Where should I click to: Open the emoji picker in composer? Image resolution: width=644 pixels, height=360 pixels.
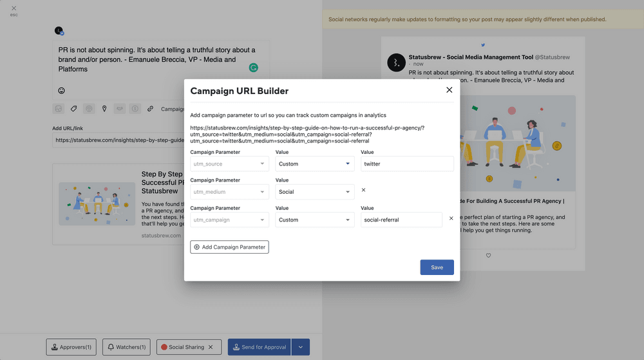(61, 91)
